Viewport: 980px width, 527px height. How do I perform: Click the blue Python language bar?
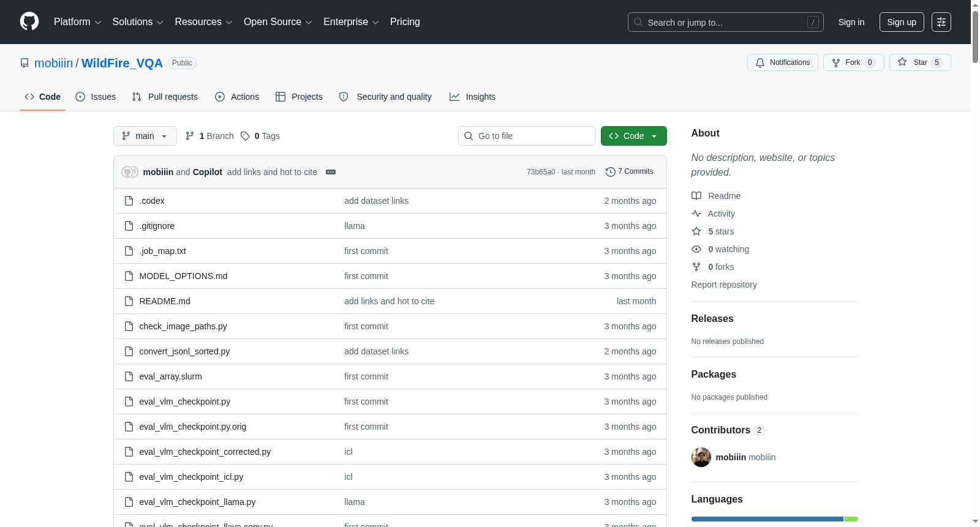(x=767, y=519)
